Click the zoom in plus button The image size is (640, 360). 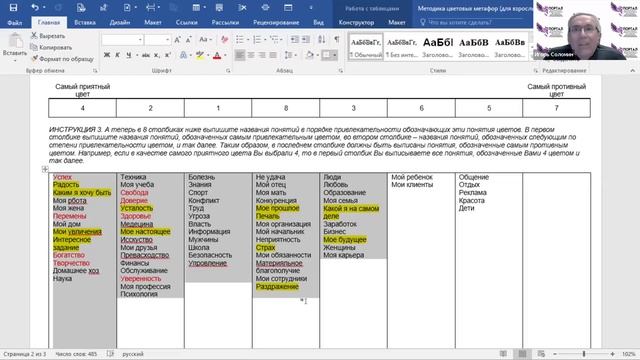[x=612, y=354]
